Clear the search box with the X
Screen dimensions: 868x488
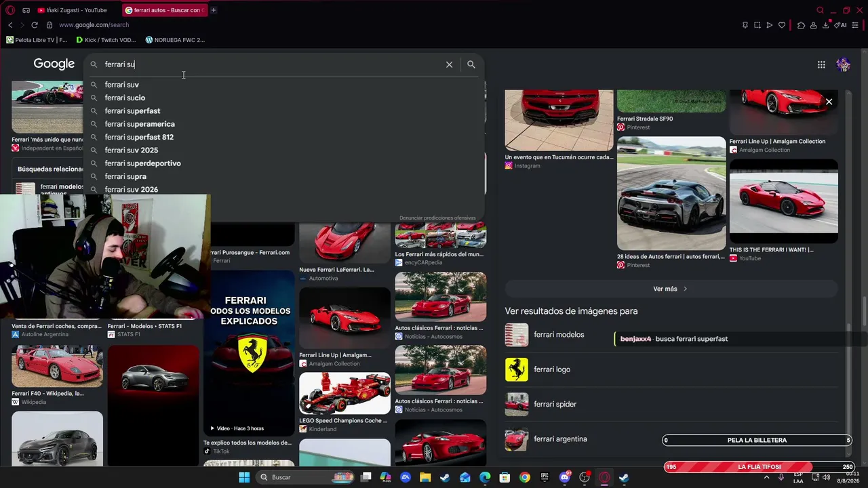(x=449, y=64)
